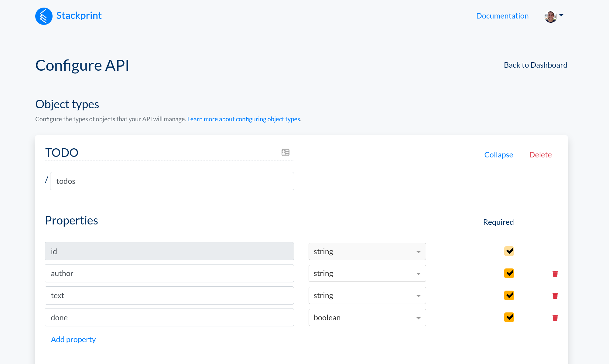609x364 pixels.
Task: Collapse the TODO object type
Action: [498, 155]
